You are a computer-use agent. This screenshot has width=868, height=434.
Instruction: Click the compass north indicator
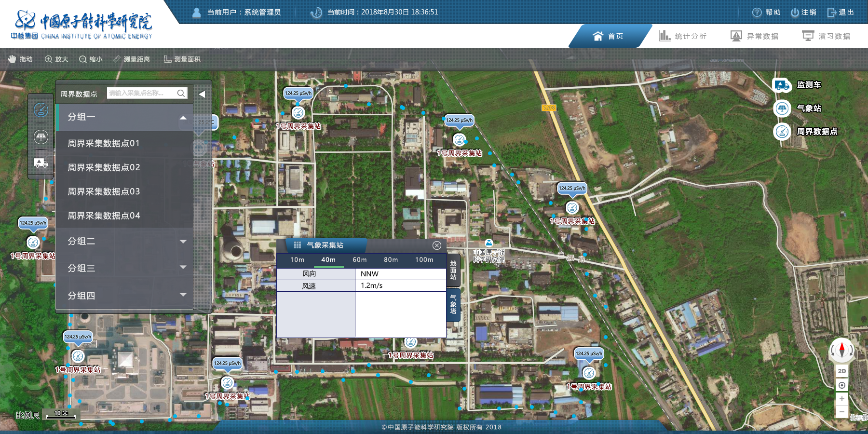click(x=841, y=349)
